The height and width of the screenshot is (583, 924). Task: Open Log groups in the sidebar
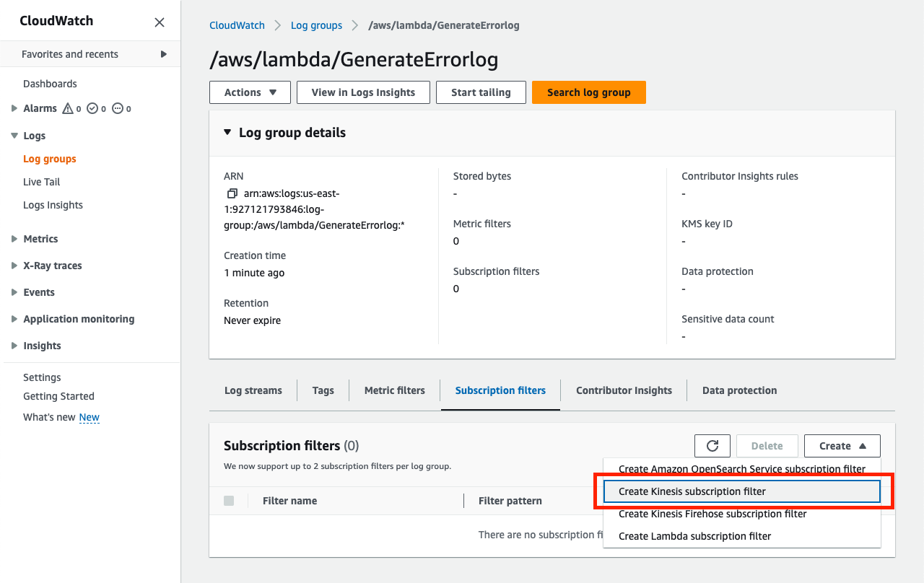[50, 159]
